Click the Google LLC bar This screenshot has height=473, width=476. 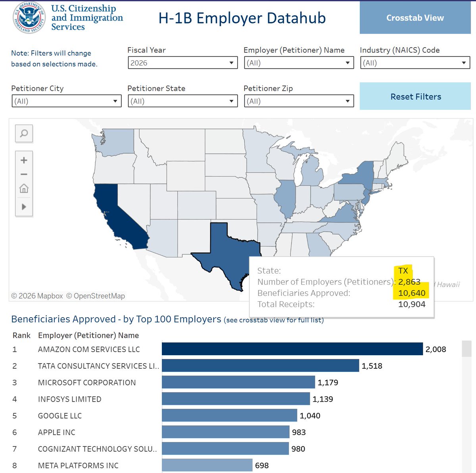coord(229,416)
